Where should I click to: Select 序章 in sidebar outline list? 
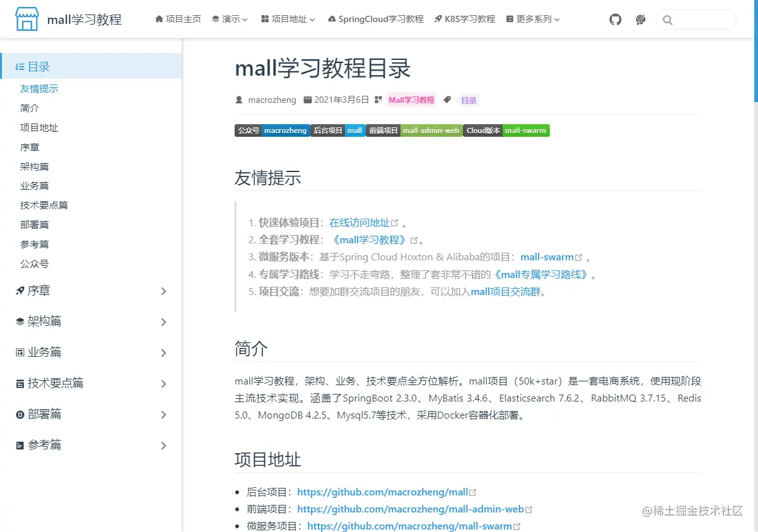[x=30, y=147]
